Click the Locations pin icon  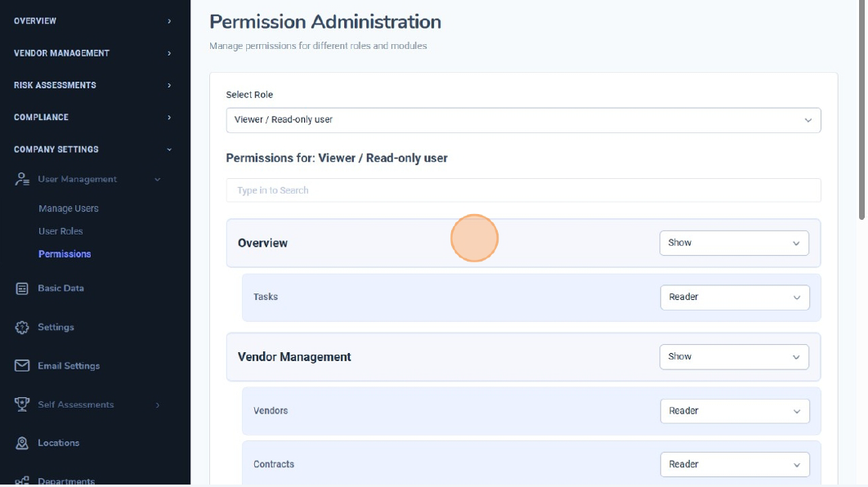pos(22,443)
